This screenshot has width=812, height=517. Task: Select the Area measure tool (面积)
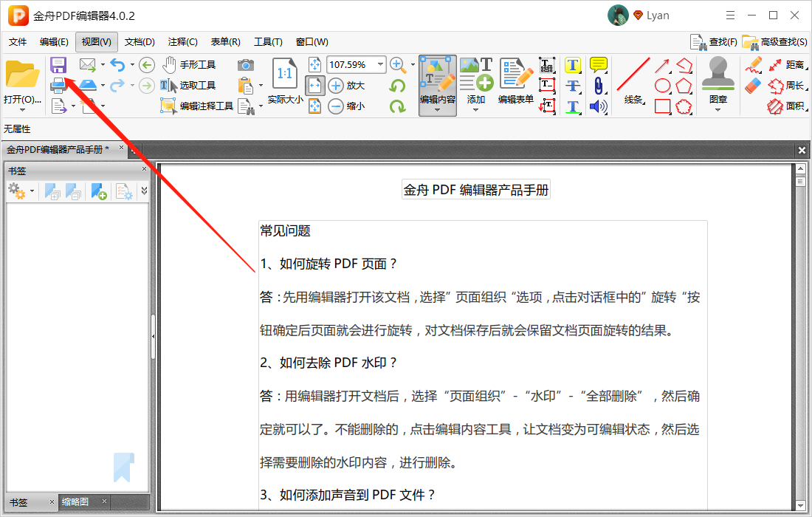(x=787, y=106)
